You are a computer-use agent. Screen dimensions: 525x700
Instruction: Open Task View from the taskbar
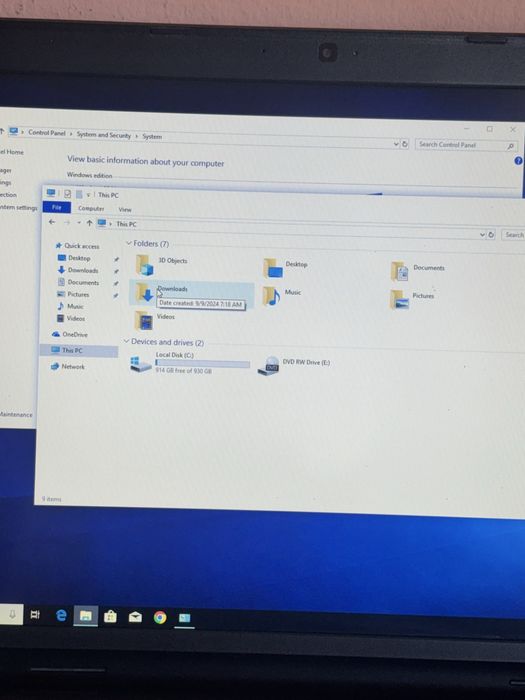35,615
